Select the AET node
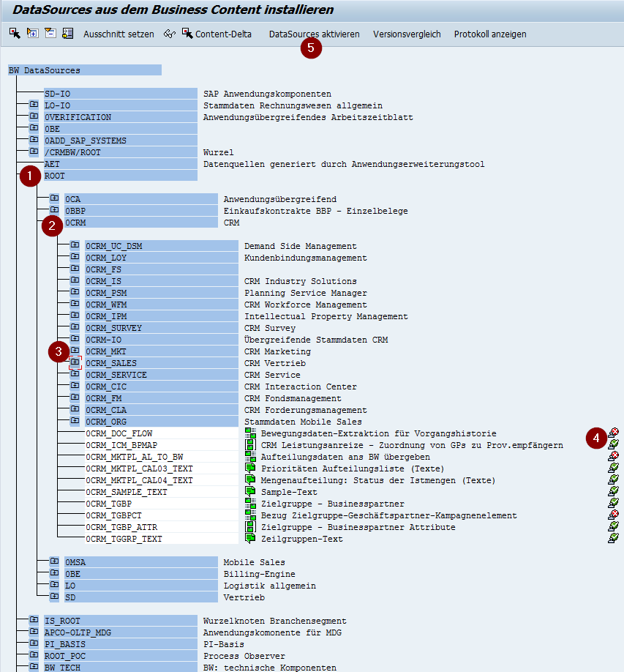This screenshot has height=672, width=624. [121, 164]
